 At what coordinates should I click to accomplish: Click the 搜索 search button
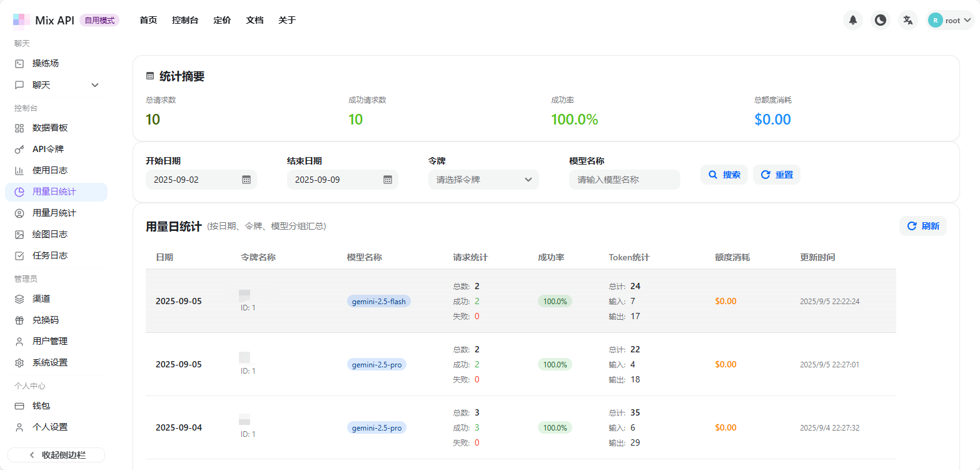[x=724, y=175]
